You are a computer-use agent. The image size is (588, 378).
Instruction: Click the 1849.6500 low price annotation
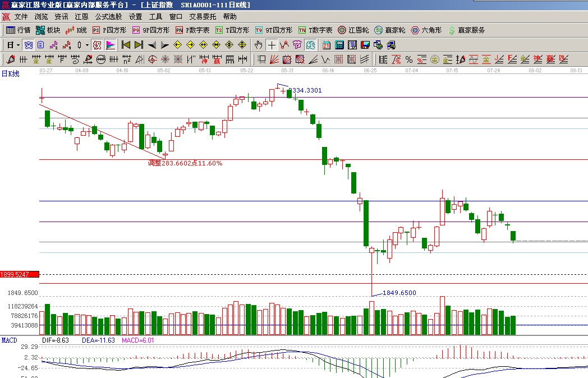point(399,293)
